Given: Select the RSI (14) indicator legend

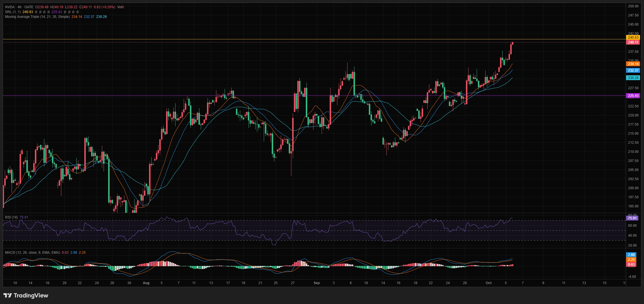Looking at the screenshot, I should (11, 217).
